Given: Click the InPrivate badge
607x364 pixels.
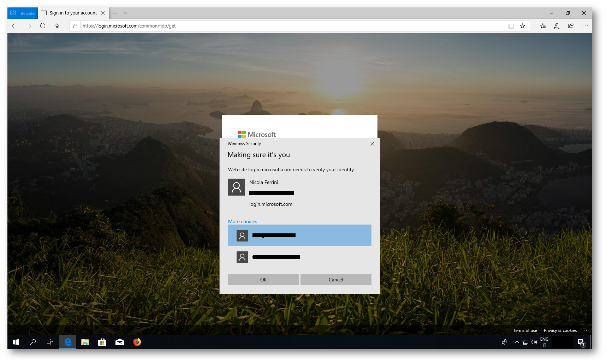Looking at the screenshot, I should (23, 13).
